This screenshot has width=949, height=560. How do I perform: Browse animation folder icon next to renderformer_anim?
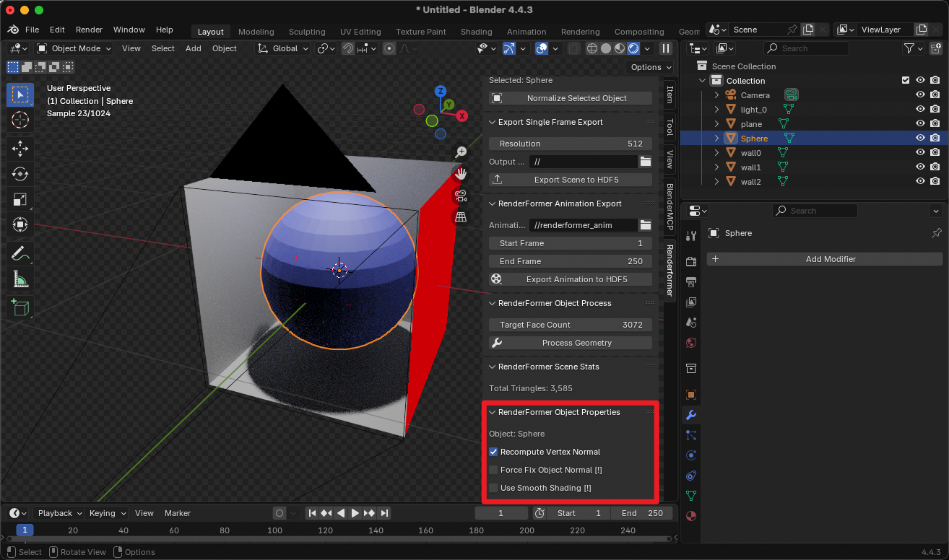(646, 225)
